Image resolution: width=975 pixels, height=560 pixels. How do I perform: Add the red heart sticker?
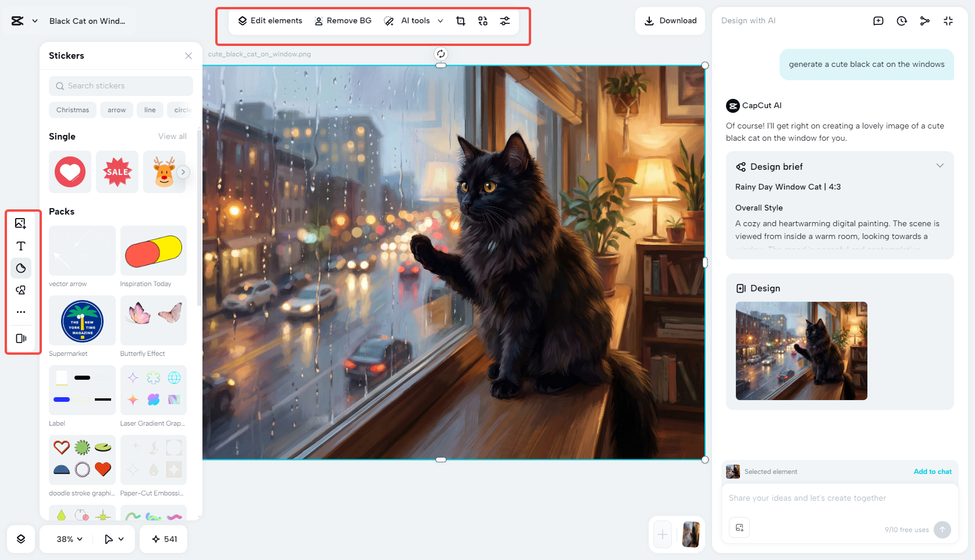[70, 172]
